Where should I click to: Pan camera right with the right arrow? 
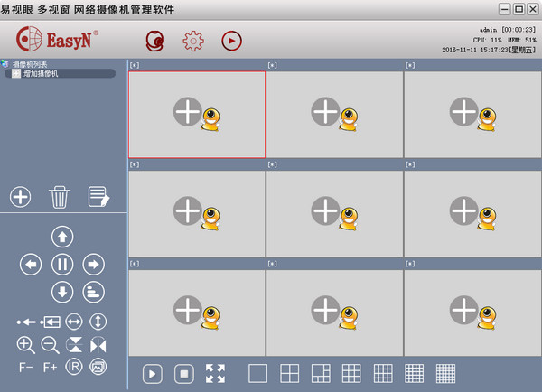(x=92, y=264)
